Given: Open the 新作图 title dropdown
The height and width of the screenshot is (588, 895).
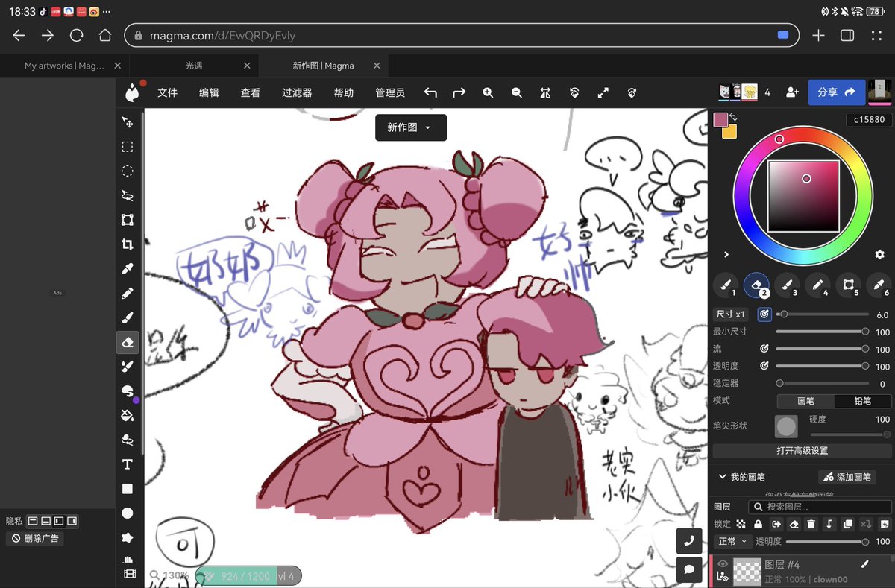Looking at the screenshot, I should [x=410, y=127].
